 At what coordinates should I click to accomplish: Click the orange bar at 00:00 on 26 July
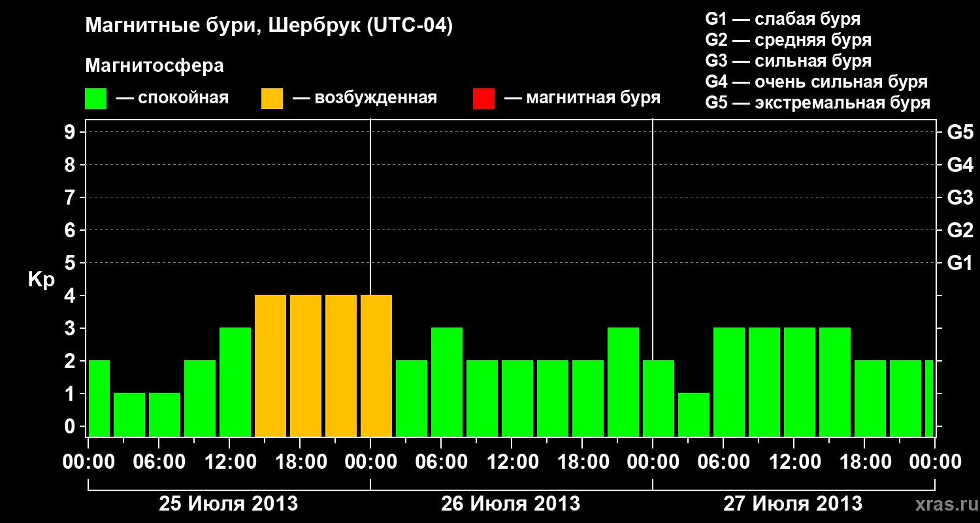pyautogui.click(x=376, y=365)
